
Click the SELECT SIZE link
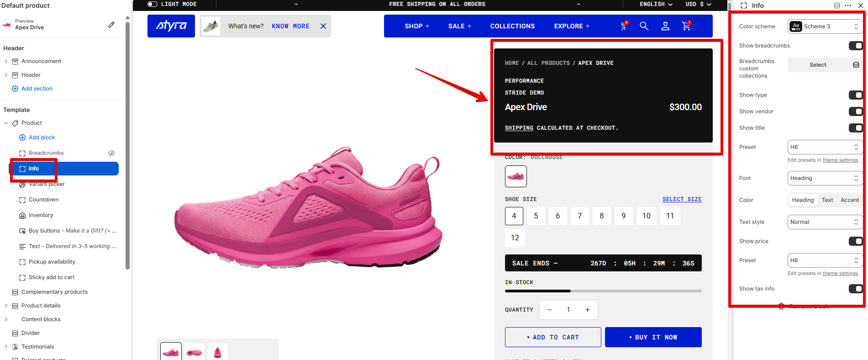(x=682, y=199)
